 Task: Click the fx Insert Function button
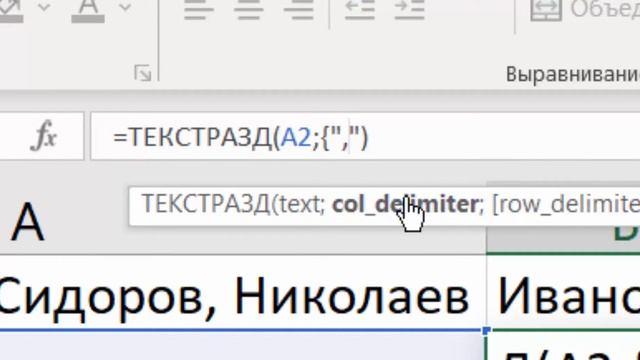point(43,136)
